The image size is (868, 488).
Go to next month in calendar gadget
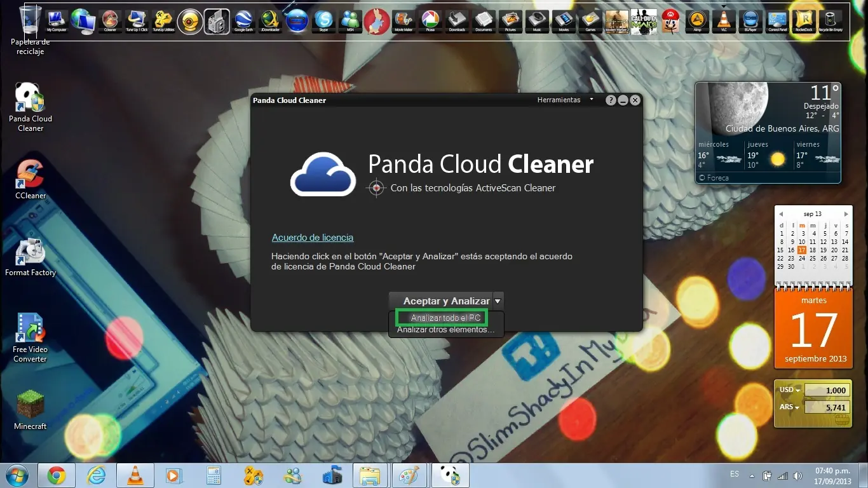(846, 214)
